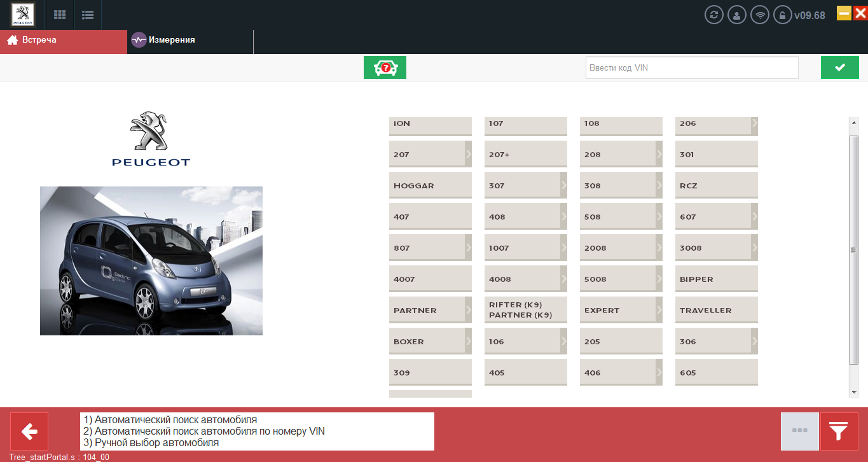Expand the 4008 model arrow
The image size is (868, 462).
pyautogui.click(x=564, y=278)
